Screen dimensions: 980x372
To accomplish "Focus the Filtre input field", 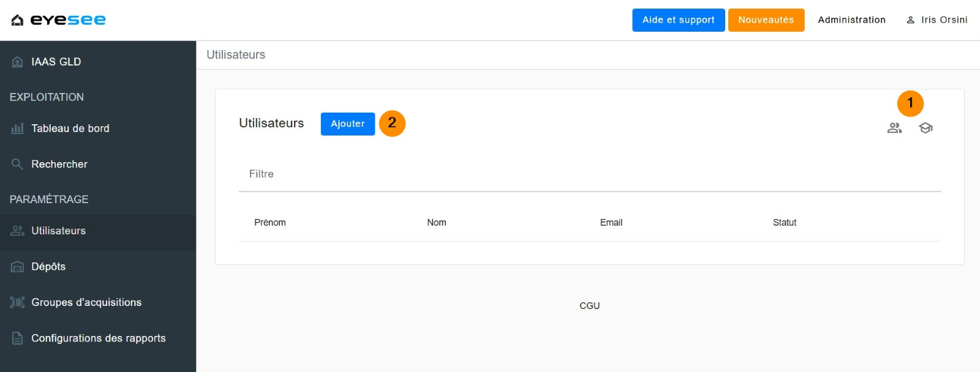I will 588,174.
